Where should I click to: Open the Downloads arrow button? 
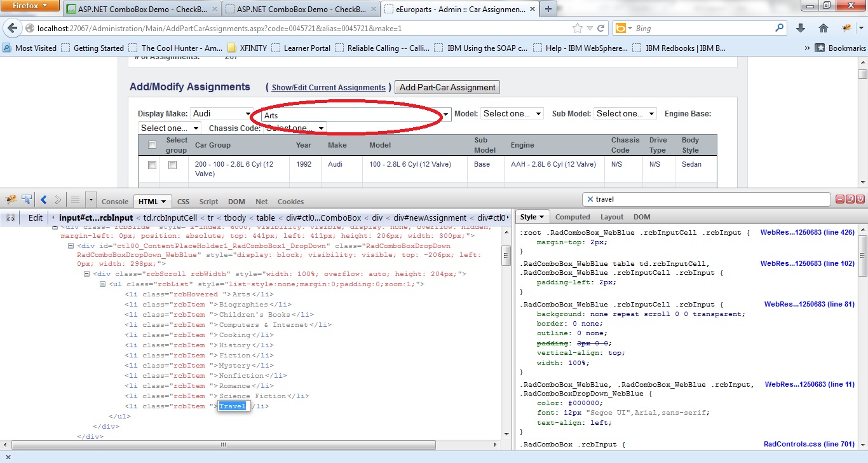(x=801, y=28)
